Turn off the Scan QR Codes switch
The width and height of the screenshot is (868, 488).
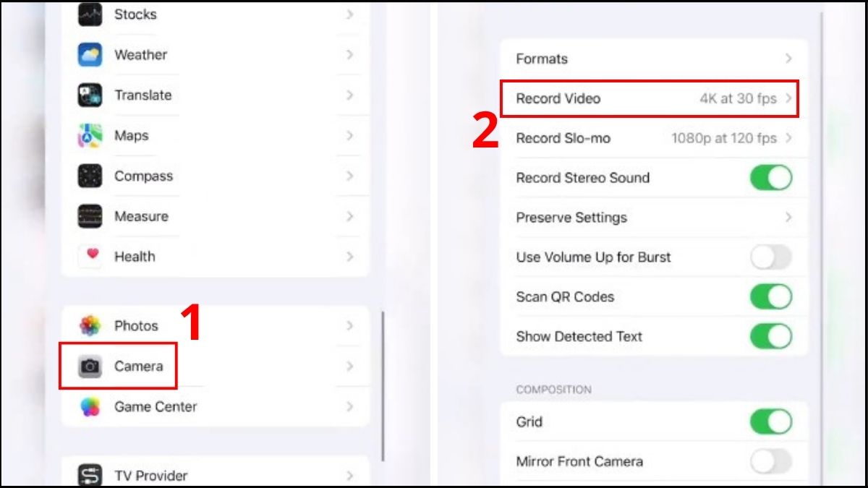click(x=770, y=296)
